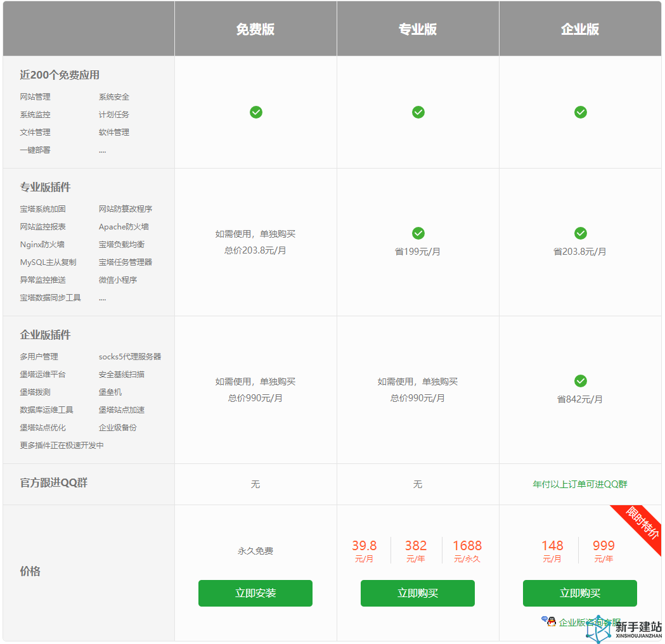Click the checkmark above 省203.8元/月
The image size is (665, 644).
click(x=581, y=233)
